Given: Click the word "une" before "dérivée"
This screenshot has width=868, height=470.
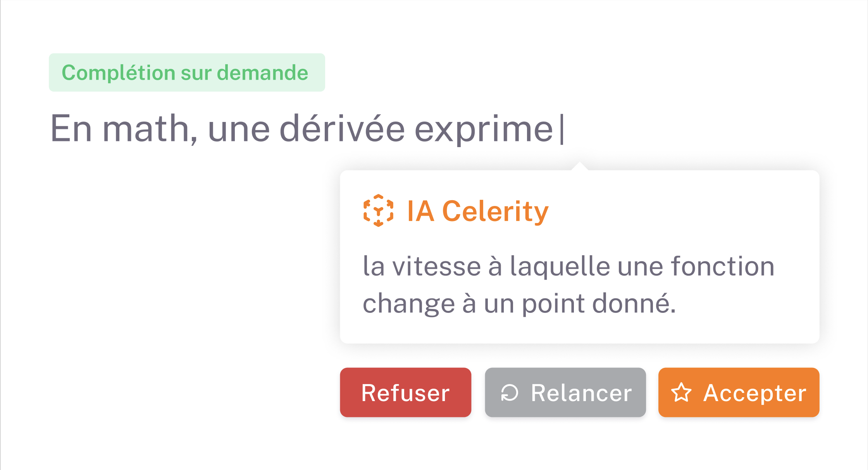Looking at the screenshot, I should click(239, 129).
